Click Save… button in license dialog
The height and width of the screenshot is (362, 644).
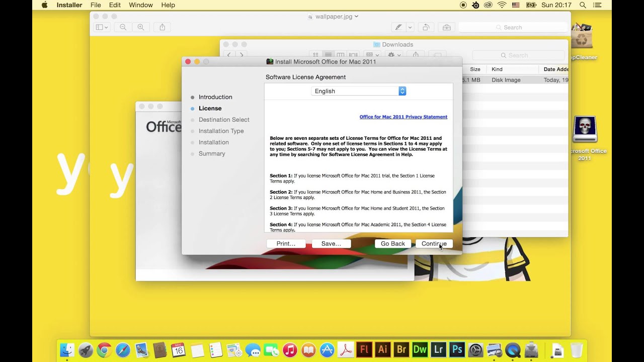(331, 243)
